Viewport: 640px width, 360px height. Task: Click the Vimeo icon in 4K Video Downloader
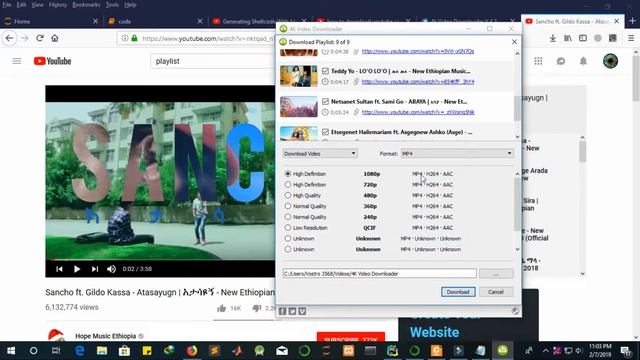click(x=302, y=311)
